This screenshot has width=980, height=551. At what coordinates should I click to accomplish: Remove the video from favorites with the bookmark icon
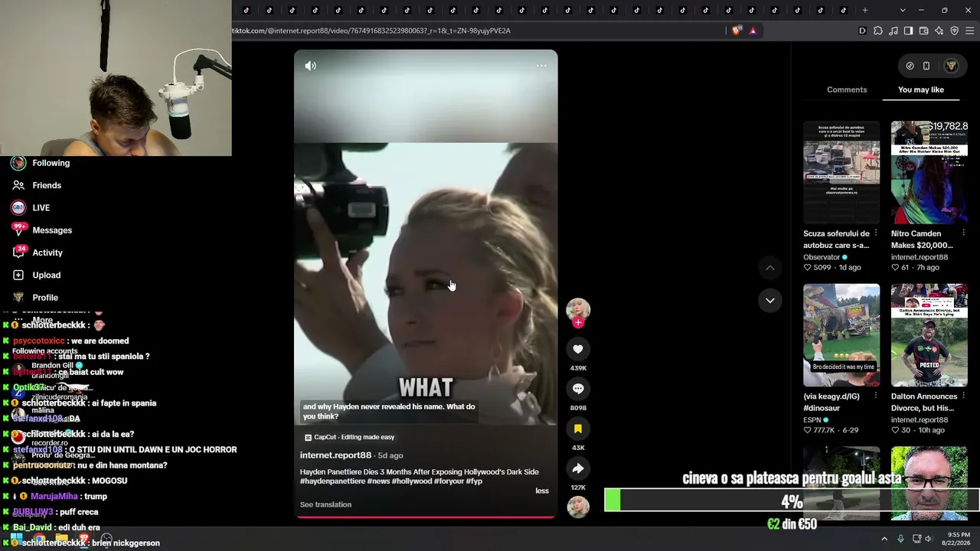click(x=578, y=429)
